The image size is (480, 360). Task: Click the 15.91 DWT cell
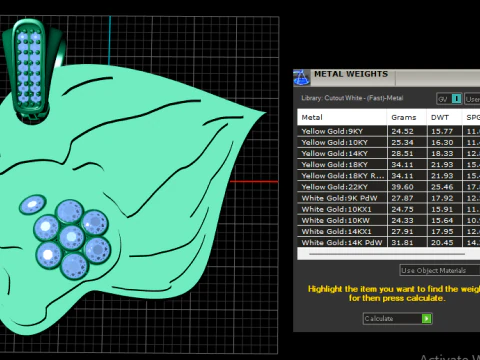[x=444, y=209]
